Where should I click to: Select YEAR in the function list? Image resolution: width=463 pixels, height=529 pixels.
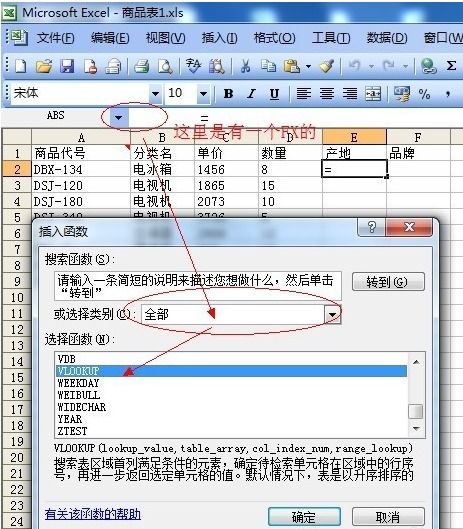point(232,419)
